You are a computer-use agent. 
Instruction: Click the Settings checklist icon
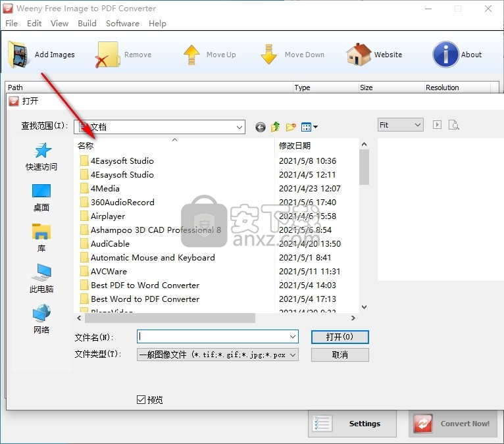322,424
